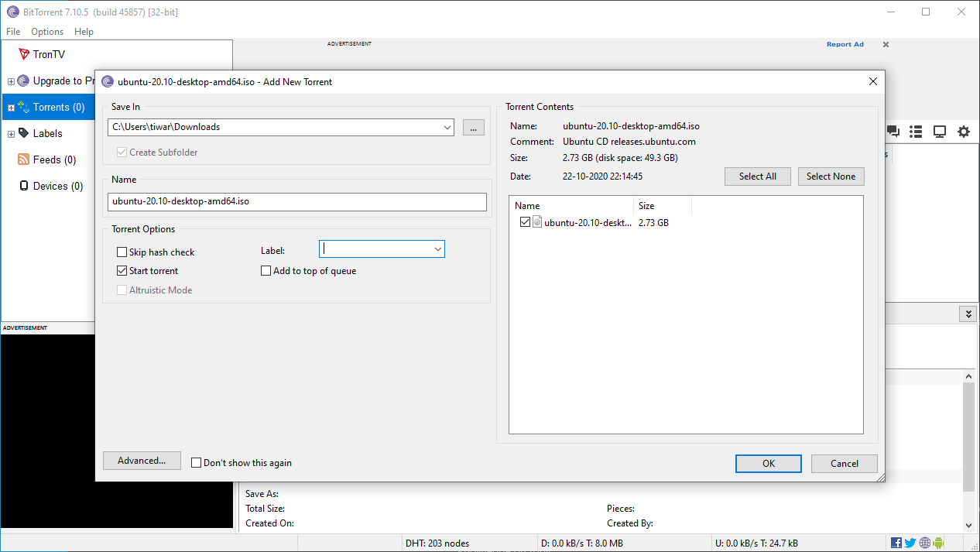This screenshot has width=980, height=552.
Task: Click the RSS Feeds icon
Action: coord(24,159)
